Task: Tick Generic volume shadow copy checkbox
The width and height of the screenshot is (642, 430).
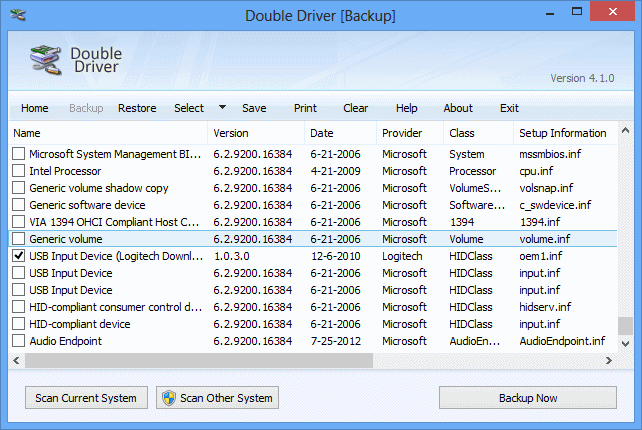Action: [18, 188]
